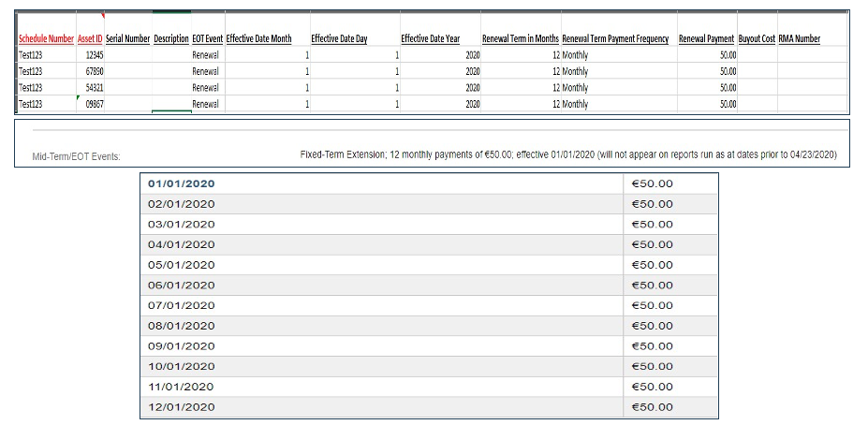Select the 05/01/2020 payment date

point(181,265)
